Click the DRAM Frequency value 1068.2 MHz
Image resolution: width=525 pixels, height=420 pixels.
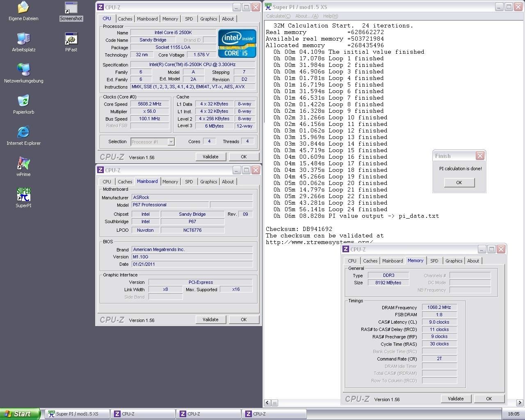439,307
